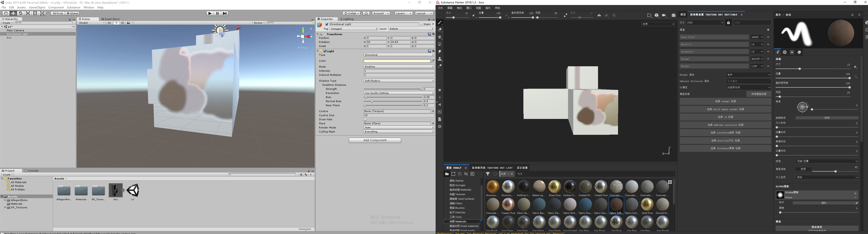The height and width of the screenshot is (234, 868).
Task: Select the Paint brush tool in Substance Painter
Action: click(x=440, y=23)
